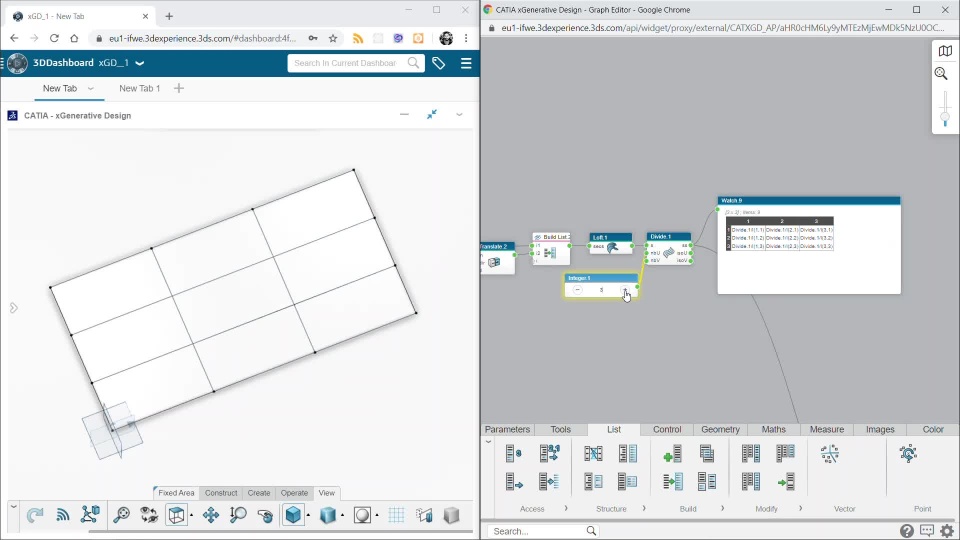This screenshot has width=960, height=540.
Task: Select the Fixed Area tab
Action: 176,493
